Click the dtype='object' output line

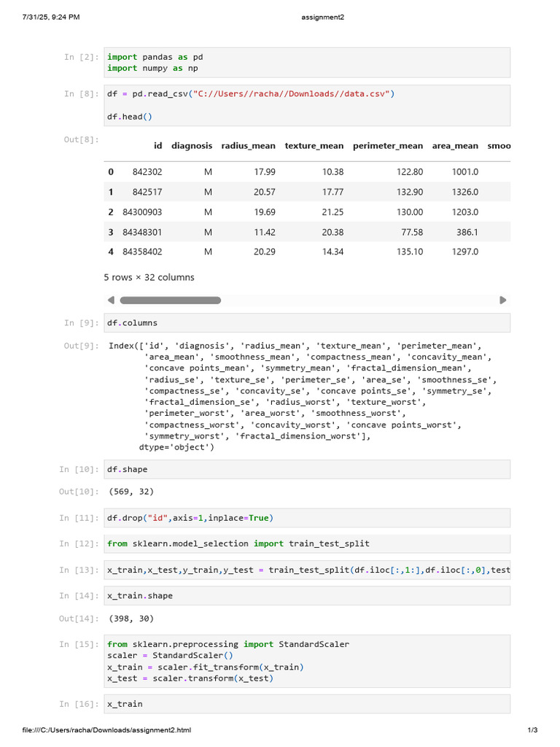point(176,447)
